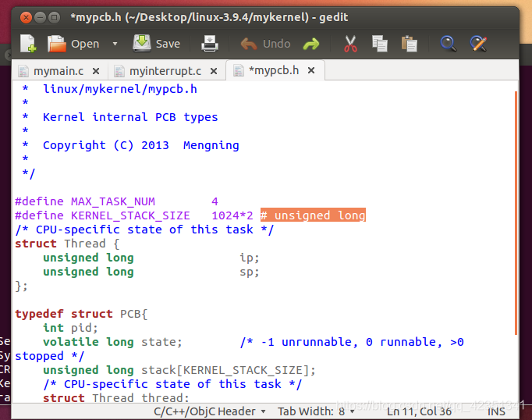Click the 'volatile long state;' declaration
Screen dimensions: 532x420
coord(112,342)
